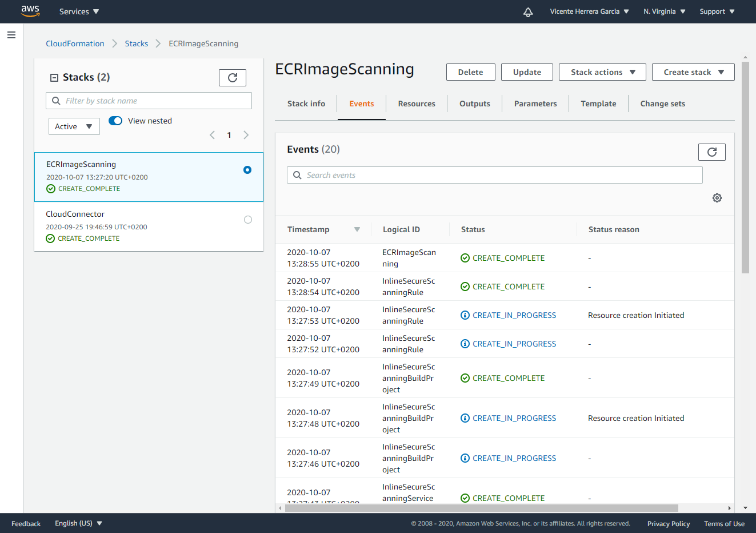The width and height of the screenshot is (756, 533).
Task: Click CREATE_IN_PROGRESS status at 13:27:46
Action: (514, 458)
